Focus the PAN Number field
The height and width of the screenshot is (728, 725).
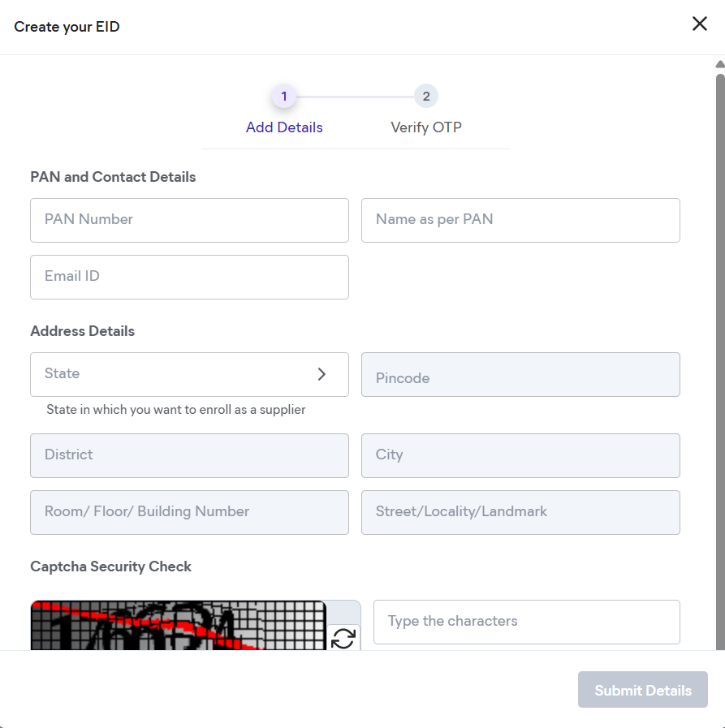point(189,220)
